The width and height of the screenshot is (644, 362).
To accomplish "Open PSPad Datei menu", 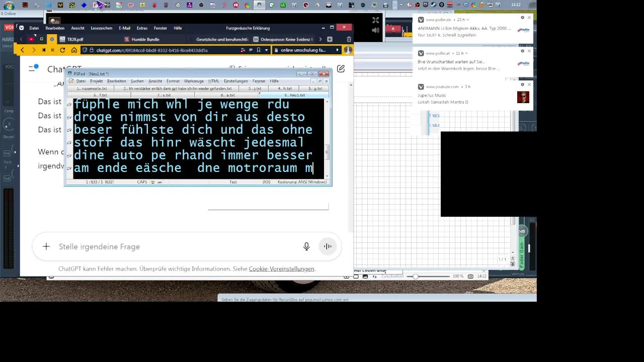I will tap(81, 81).
